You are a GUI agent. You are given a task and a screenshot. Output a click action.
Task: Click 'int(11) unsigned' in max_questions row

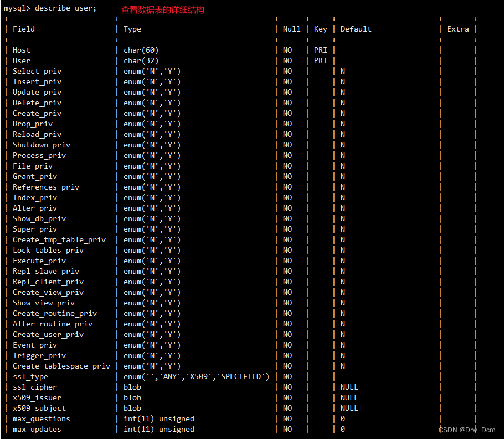(159, 419)
